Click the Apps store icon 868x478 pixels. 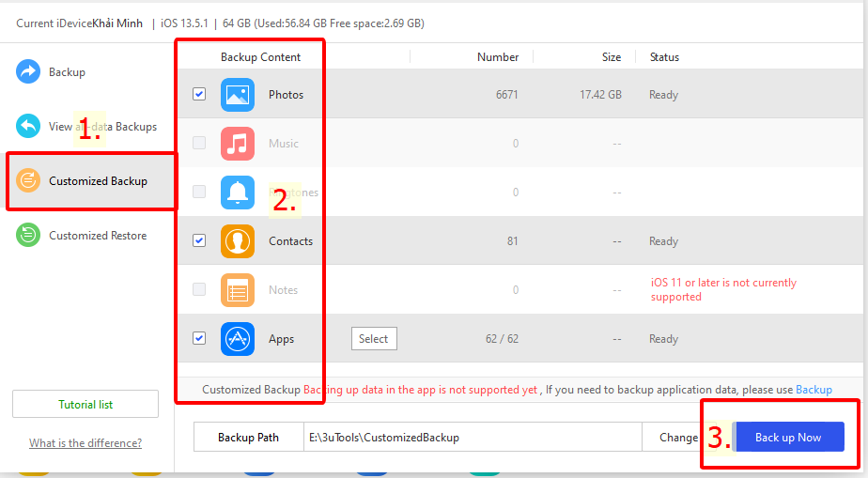coord(238,339)
